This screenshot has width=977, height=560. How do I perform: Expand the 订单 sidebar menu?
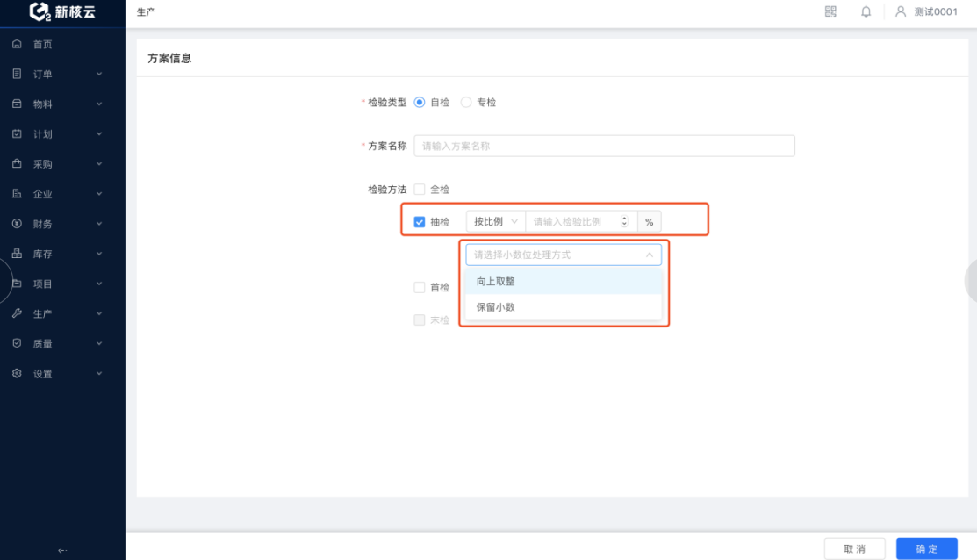(57, 74)
